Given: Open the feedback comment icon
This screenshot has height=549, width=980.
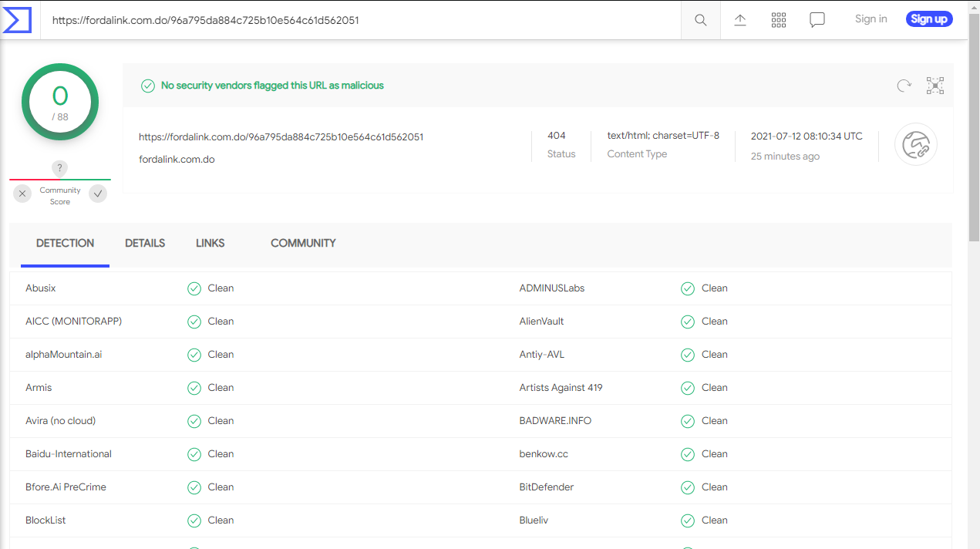Looking at the screenshot, I should click(817, 20).
